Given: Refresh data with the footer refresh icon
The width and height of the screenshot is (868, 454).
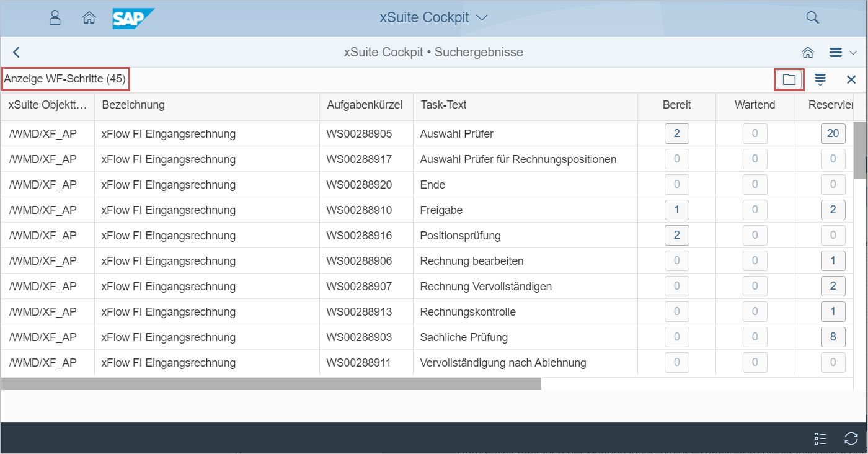Looking at the screenshot, I should click(x=851, y=438).
